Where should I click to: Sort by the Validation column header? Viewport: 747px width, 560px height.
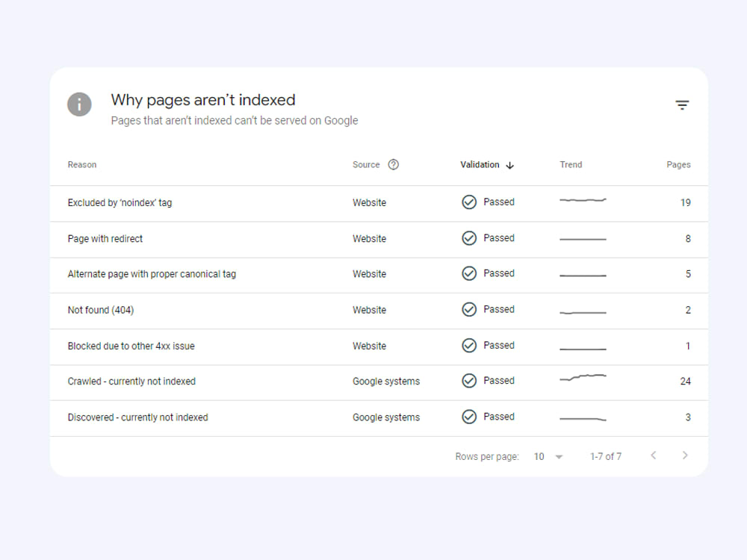[x=480, y=165]
